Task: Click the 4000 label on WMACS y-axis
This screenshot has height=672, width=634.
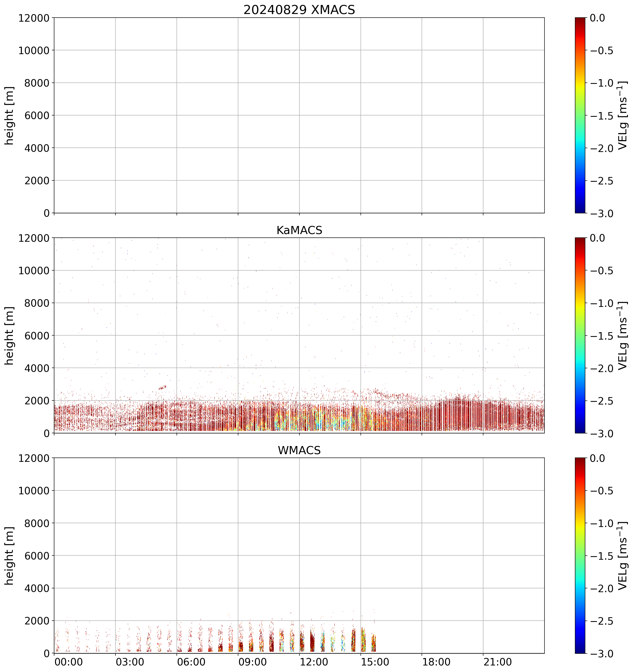Action: [x=37, y=589]
